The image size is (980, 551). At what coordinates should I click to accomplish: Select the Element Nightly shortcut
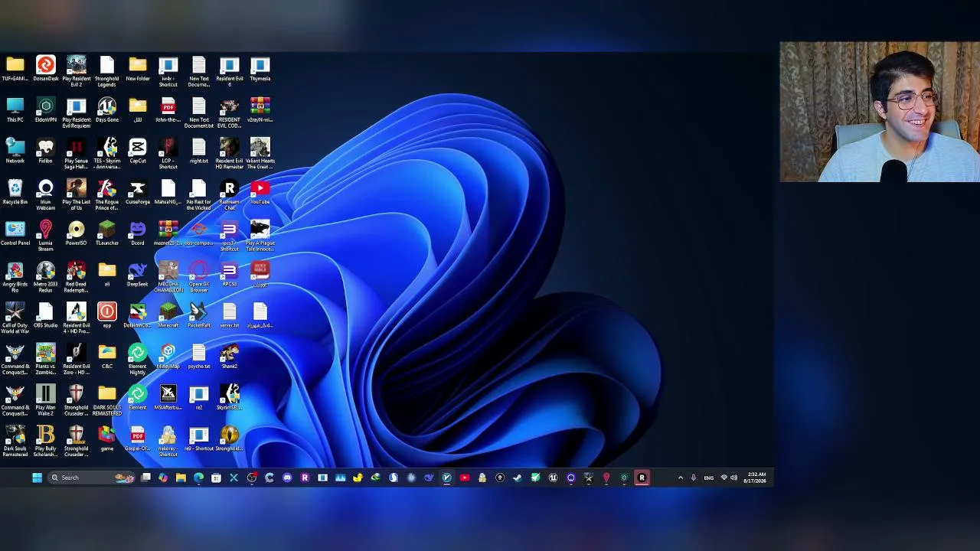(138, 360)
